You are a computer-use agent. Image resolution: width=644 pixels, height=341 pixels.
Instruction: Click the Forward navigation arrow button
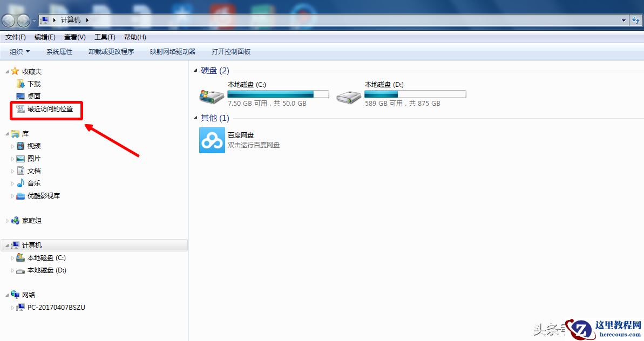click(23, 20)
